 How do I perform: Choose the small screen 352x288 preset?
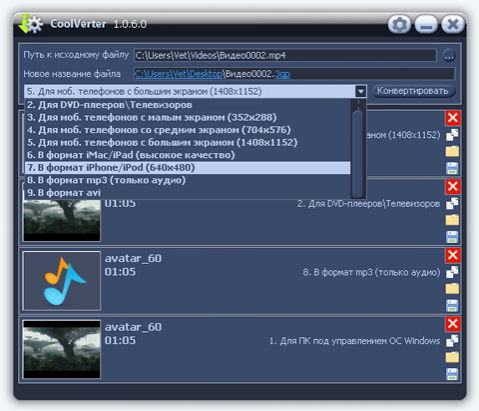188,117
